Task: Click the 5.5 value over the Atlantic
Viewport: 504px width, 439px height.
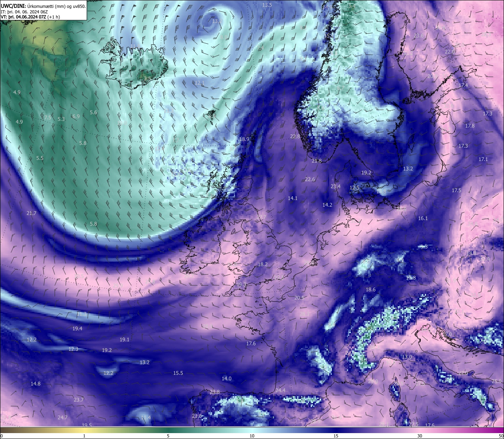Action: [40, 158]
